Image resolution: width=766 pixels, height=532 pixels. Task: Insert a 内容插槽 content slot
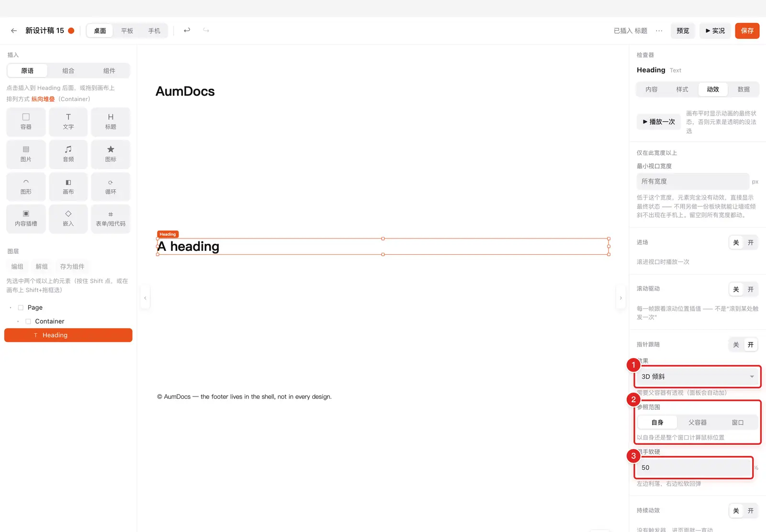[26, 219]
